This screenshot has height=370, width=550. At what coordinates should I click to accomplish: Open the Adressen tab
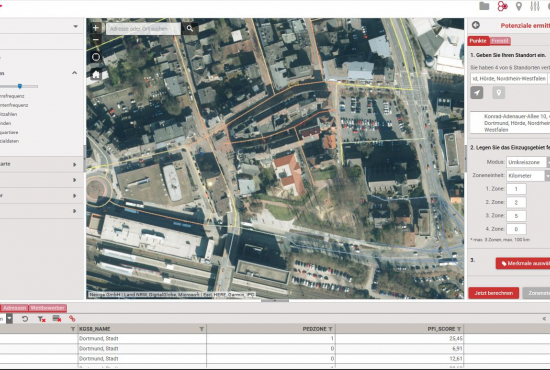[14, 308]
